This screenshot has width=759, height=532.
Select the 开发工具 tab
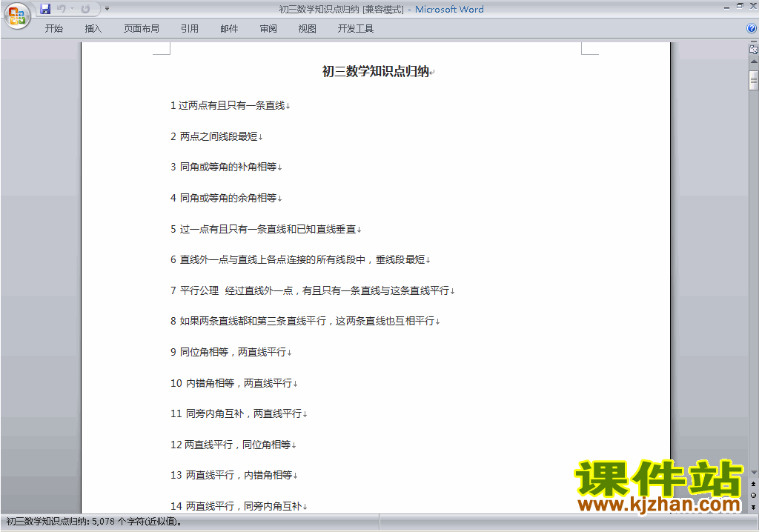355,29
